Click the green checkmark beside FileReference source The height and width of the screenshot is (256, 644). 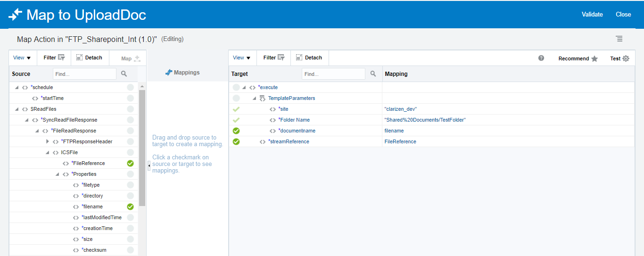pos(130,163)
